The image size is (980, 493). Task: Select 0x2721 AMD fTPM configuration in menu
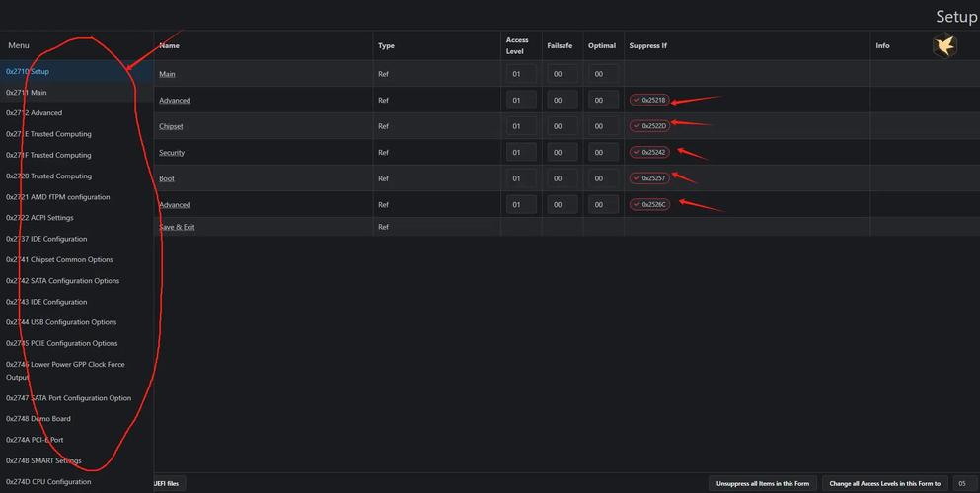tap(58, 197)
